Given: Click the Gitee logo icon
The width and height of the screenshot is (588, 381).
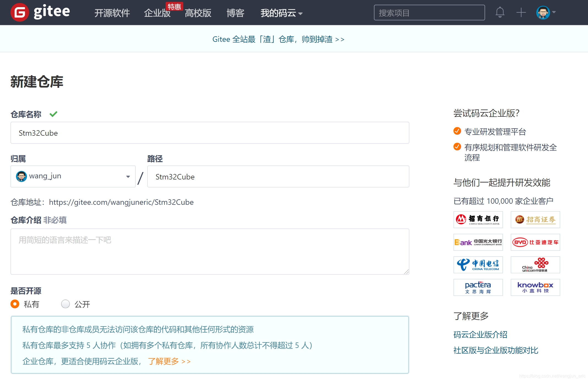Looking at the screenshot, I should point(20,12).
